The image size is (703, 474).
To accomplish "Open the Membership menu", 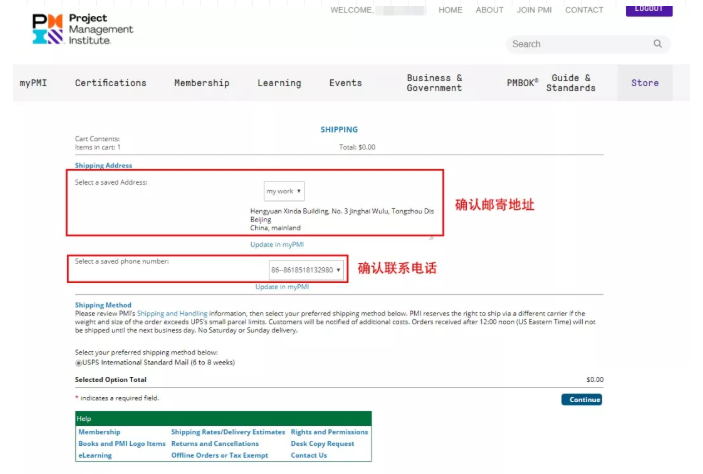I will click(x=201, y=83).
